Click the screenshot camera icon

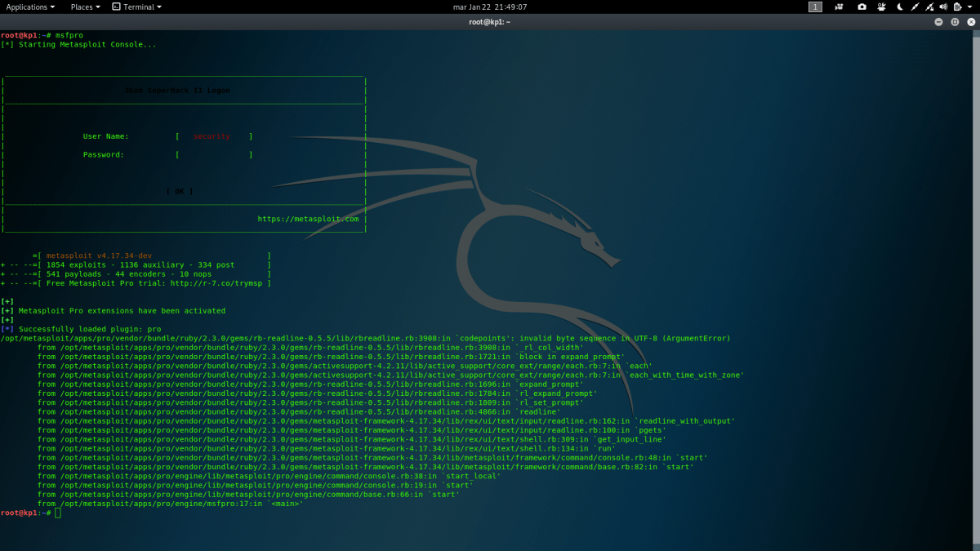(862, 7)
